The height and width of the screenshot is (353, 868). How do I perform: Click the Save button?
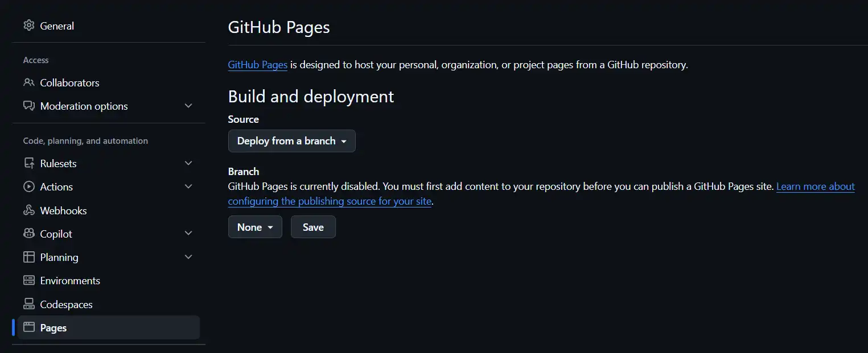click(x=313, y=227)
